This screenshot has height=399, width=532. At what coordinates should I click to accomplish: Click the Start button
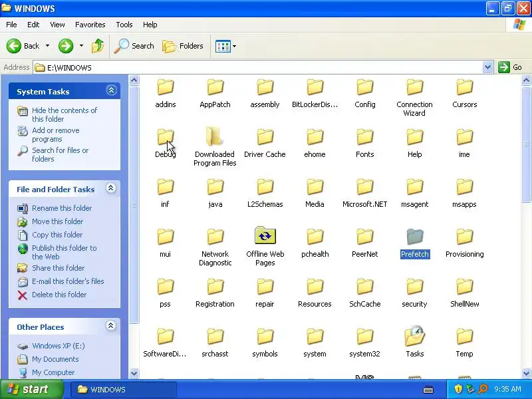(x=32, y=389)
